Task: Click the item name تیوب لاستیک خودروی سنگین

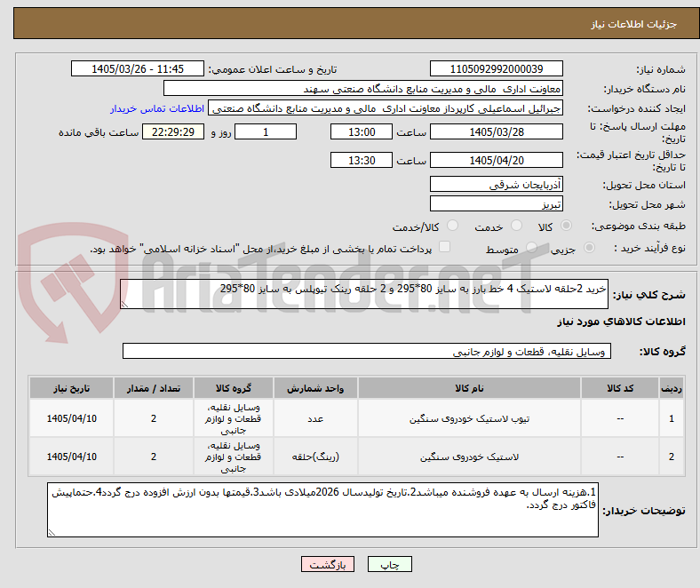Action: (469, 418)
